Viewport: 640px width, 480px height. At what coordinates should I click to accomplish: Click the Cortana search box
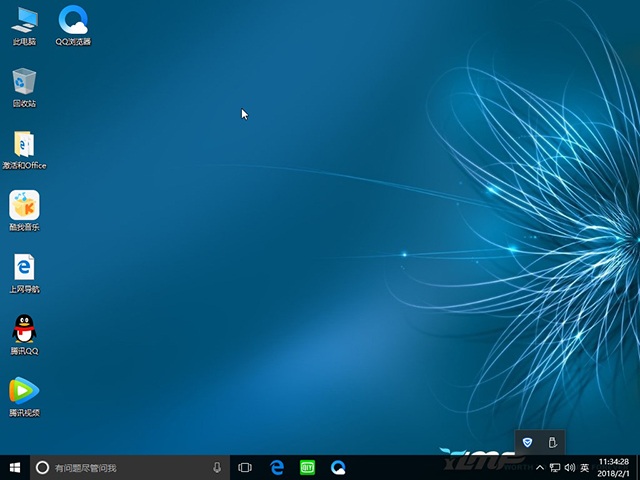(130, 467)
